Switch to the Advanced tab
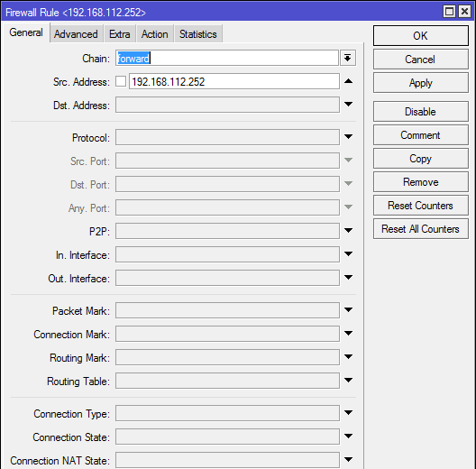 (76, 34)
